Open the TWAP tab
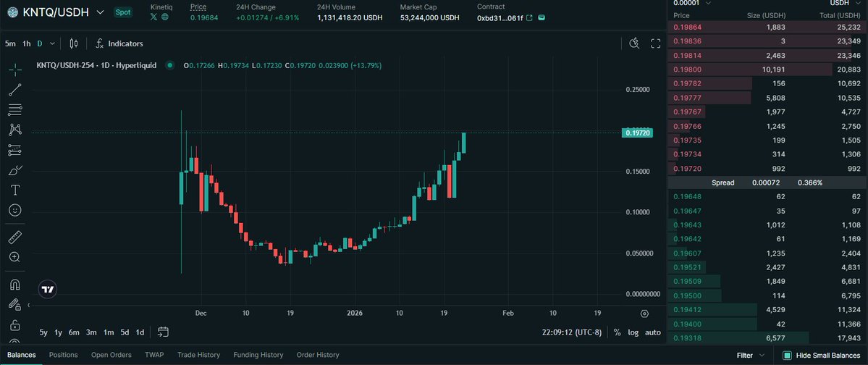This screenshot has height=365, width=868. (154, 354)
